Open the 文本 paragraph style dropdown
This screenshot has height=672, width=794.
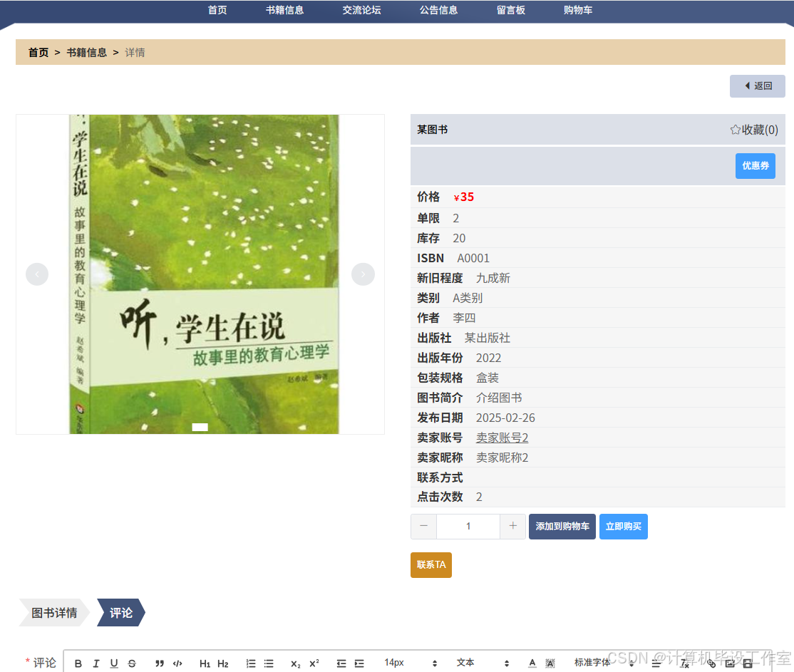pyautogui.click(x=483, y=663)
